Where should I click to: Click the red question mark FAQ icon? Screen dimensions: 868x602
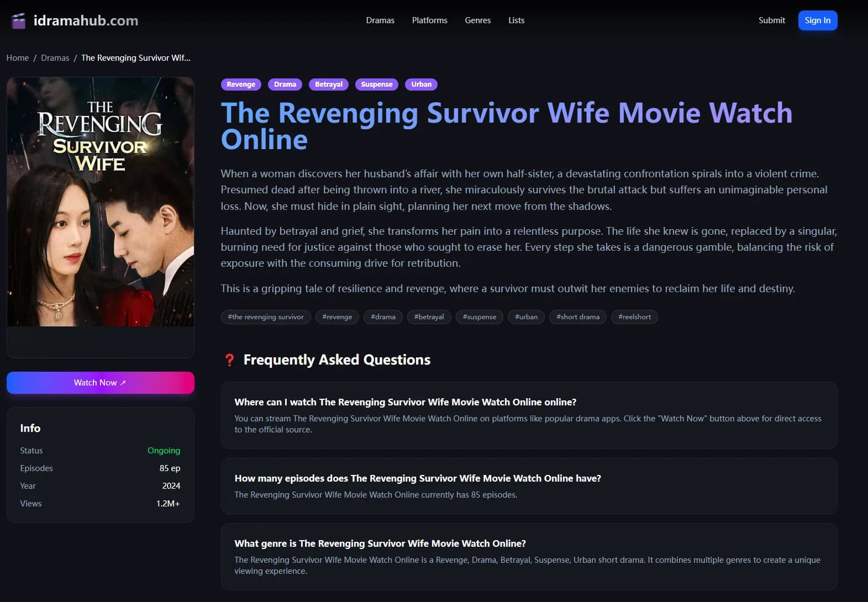229,360
